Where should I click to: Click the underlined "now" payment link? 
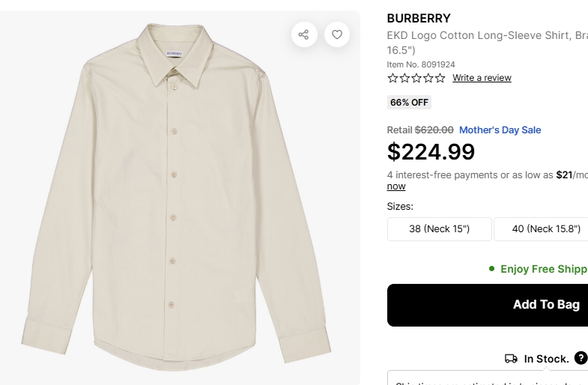click(396, 187)
